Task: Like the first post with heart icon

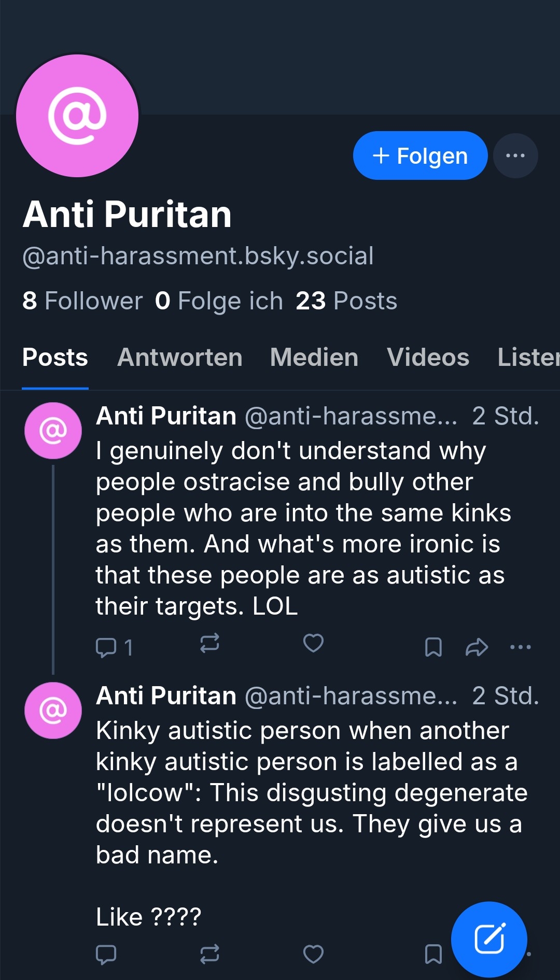Action: [313, 643]
